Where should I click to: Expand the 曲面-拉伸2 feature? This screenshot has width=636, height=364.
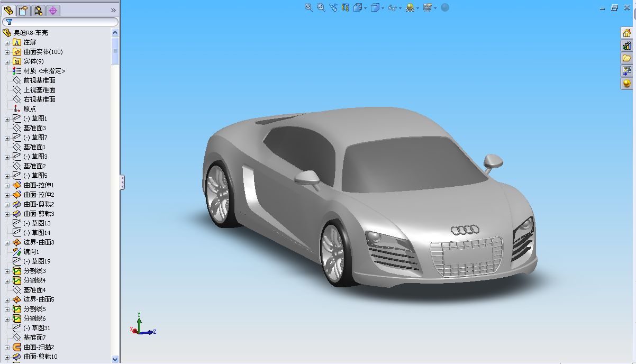point(7,195)
